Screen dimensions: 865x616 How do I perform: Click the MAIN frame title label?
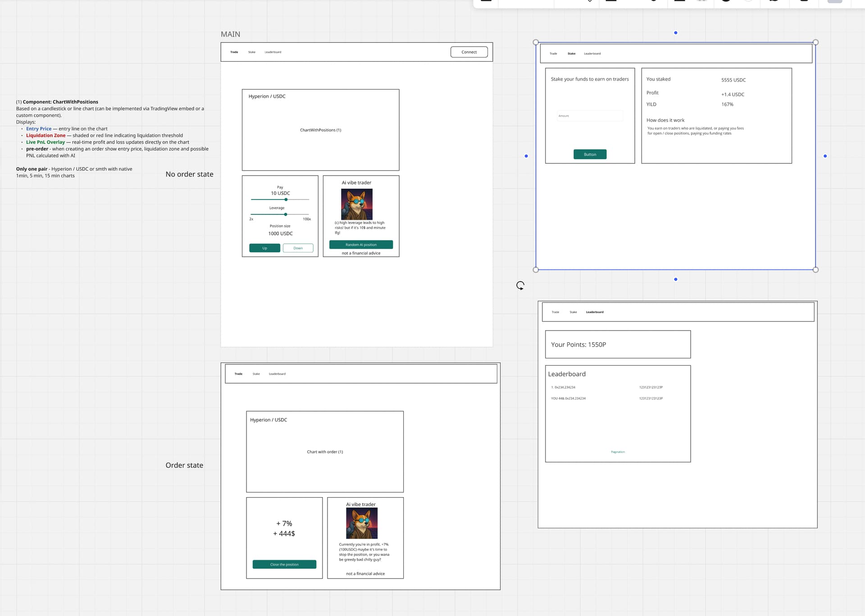click(231, 34)
